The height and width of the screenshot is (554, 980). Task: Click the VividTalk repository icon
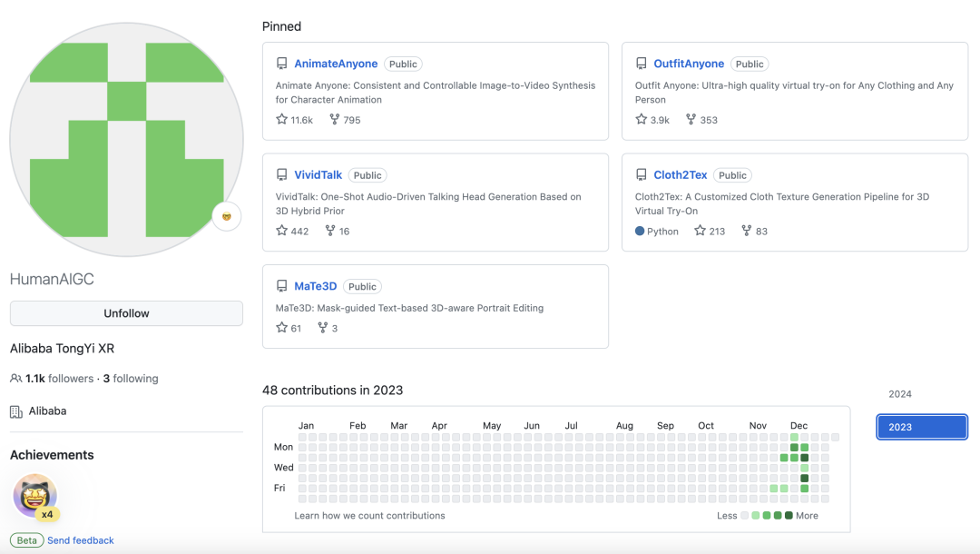coord(282,175)
